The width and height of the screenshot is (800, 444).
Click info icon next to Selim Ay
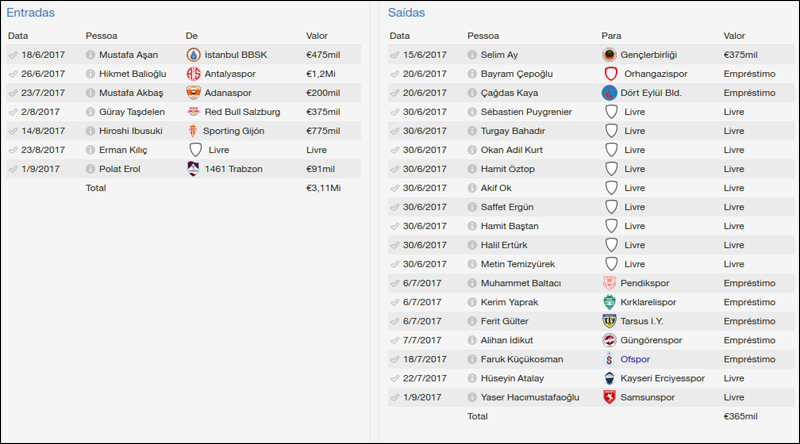(471, 55)
